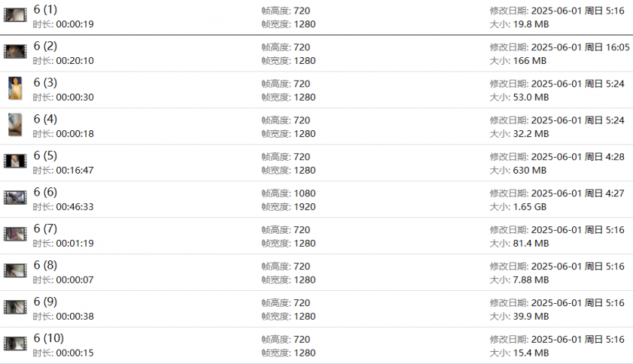Select the file name 6 (2)
This screenshot has width=633, height=364.
tap(45, 46)
